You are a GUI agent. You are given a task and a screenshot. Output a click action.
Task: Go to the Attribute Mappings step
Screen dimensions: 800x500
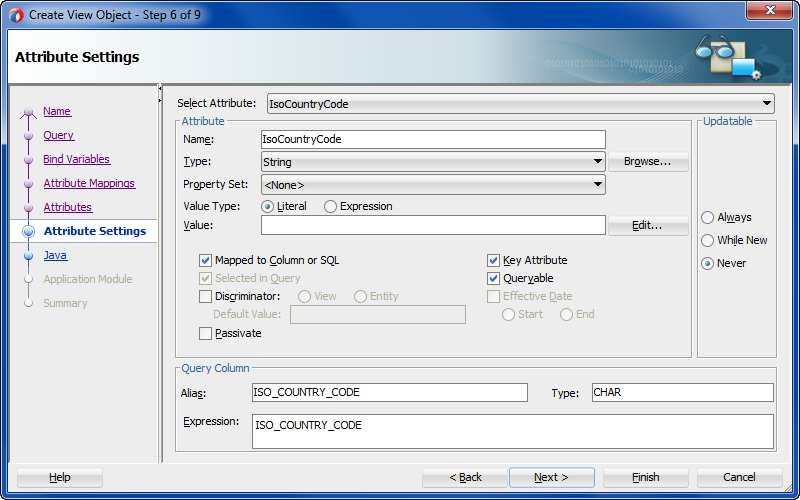89,183
